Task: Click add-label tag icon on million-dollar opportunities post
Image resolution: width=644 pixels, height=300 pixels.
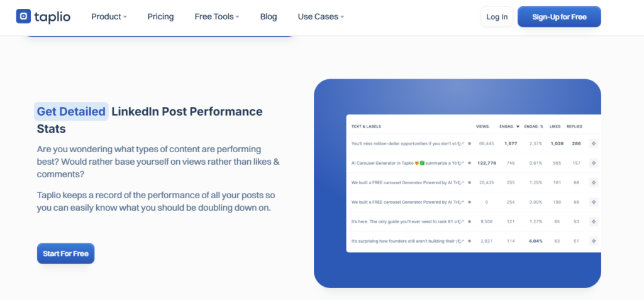Action: tap(461, 144)
